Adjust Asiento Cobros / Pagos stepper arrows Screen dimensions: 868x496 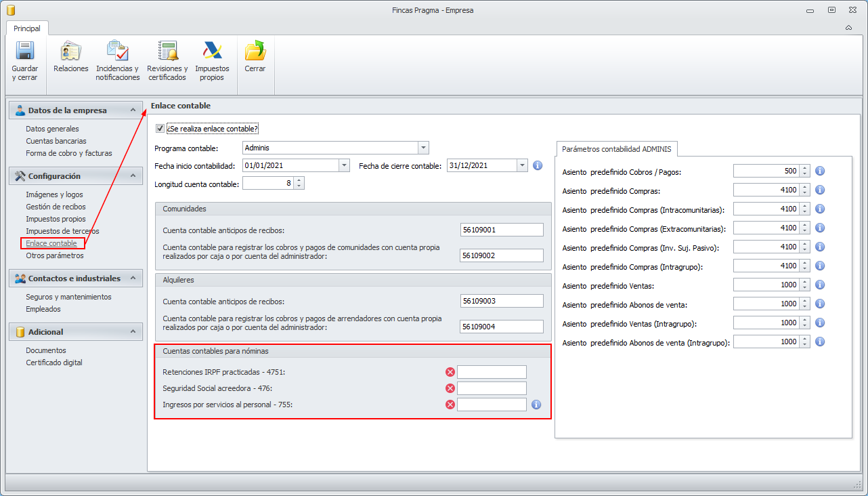coord(804,171)
